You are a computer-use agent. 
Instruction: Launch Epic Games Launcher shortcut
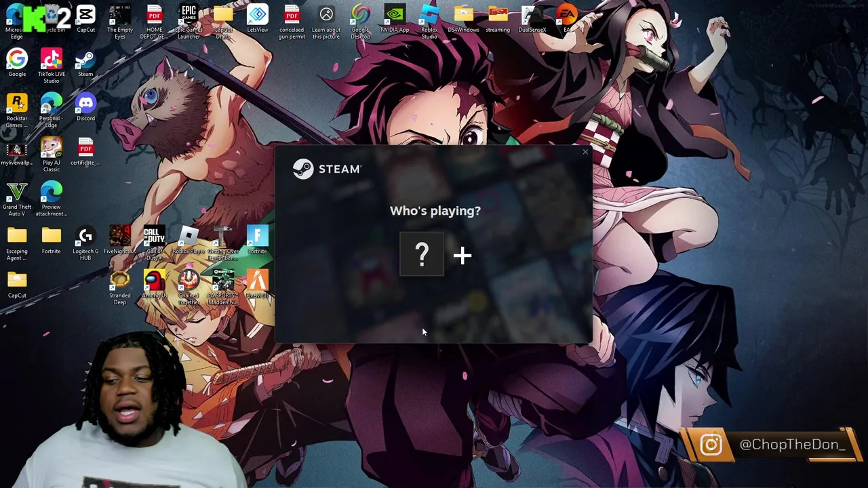coord(189,22)
